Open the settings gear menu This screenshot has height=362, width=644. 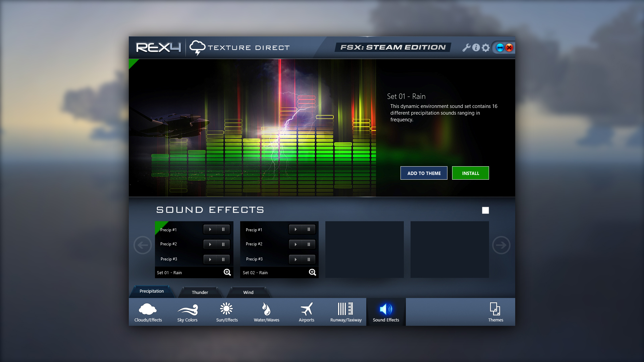pyautogui.click(x=485, y=47)
